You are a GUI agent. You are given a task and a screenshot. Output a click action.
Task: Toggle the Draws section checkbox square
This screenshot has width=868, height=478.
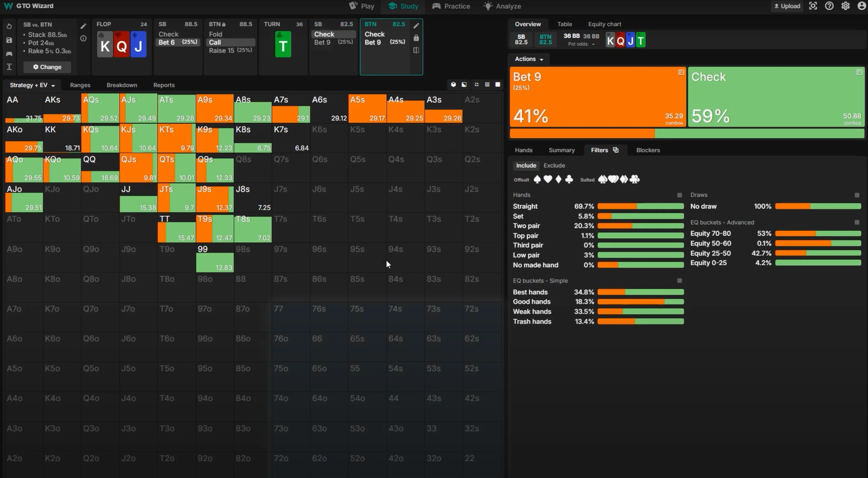(857, 195)
